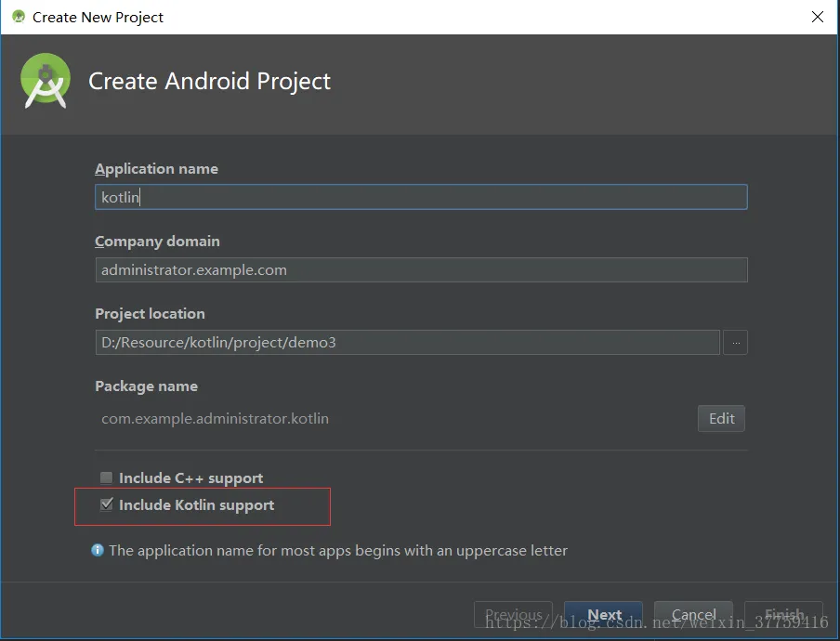Viewport: 840px width, 641px height.
Task: Click the Android Studio logo in header
Action: (46, 81)
